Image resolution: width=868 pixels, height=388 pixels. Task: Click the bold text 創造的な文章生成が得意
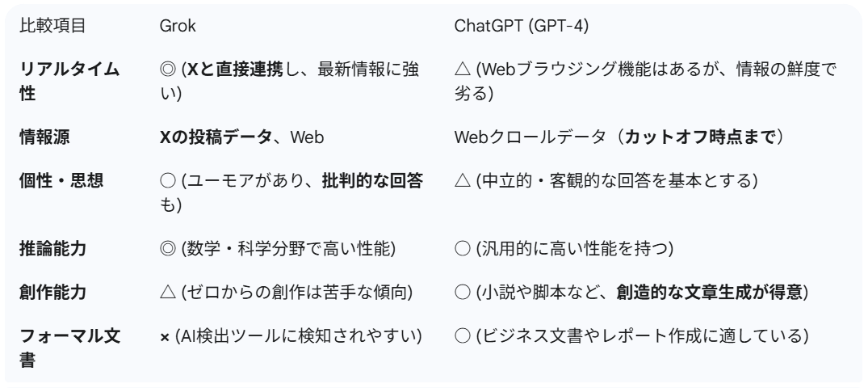[x=709, y=292]
